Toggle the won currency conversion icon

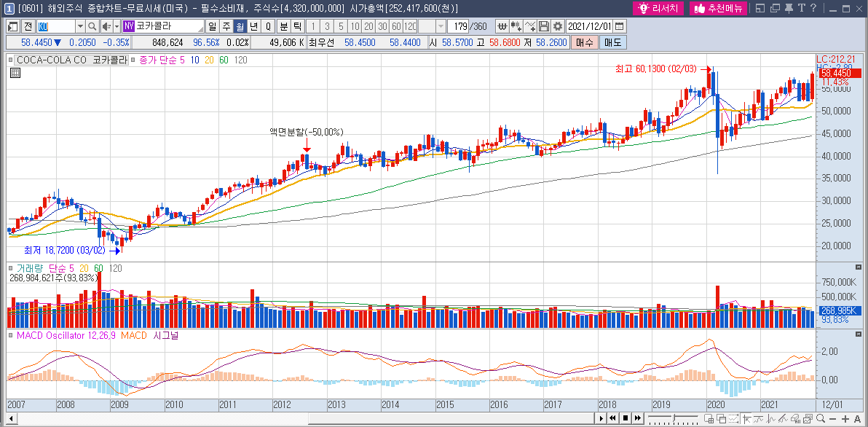pyautogui.click(x=502, y=26)
